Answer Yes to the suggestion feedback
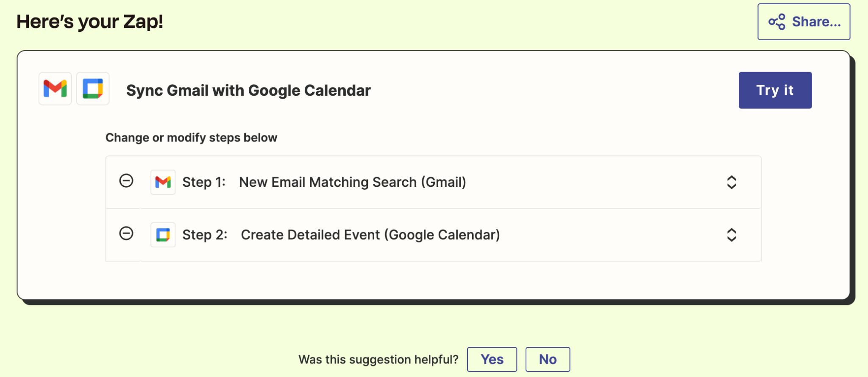868x377 pixels. [492, 359]
